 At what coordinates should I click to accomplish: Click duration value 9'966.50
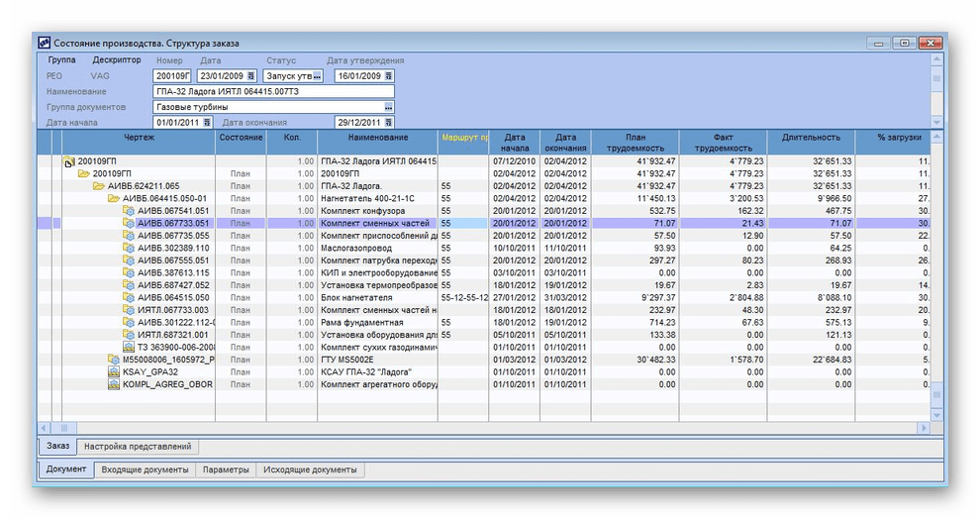[x=811, y=198]
